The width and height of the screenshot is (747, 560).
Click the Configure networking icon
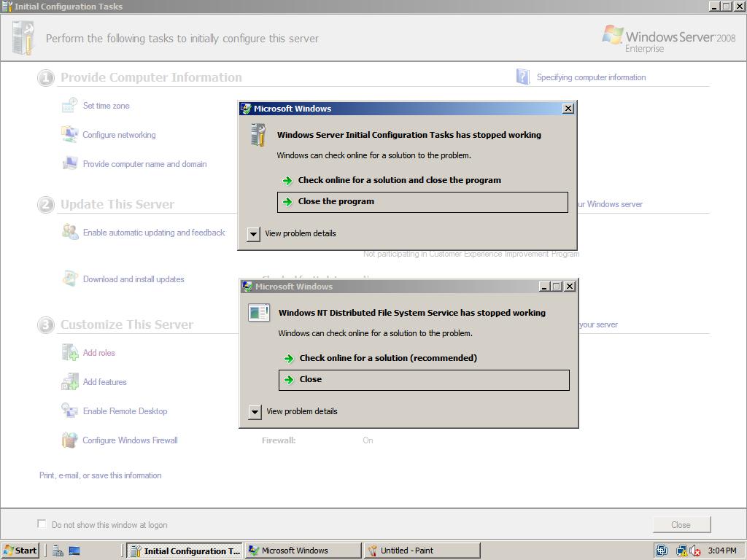click(69, 135)
